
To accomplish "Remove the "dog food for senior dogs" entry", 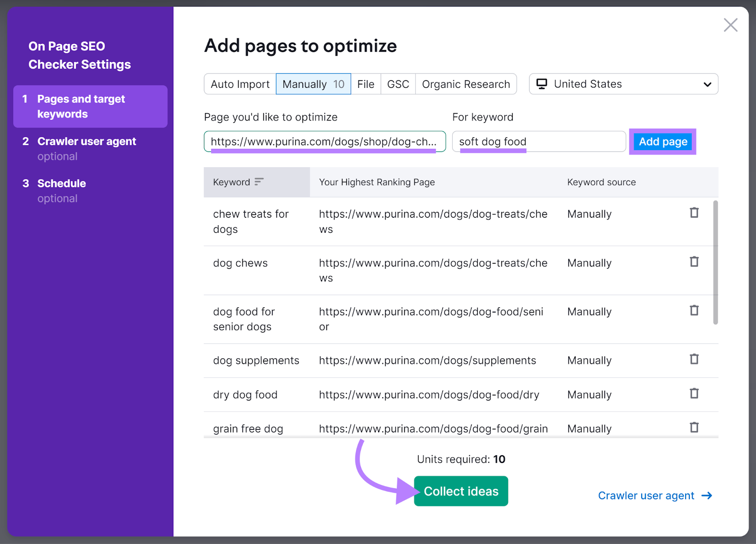I will click(x=694, y=310).
